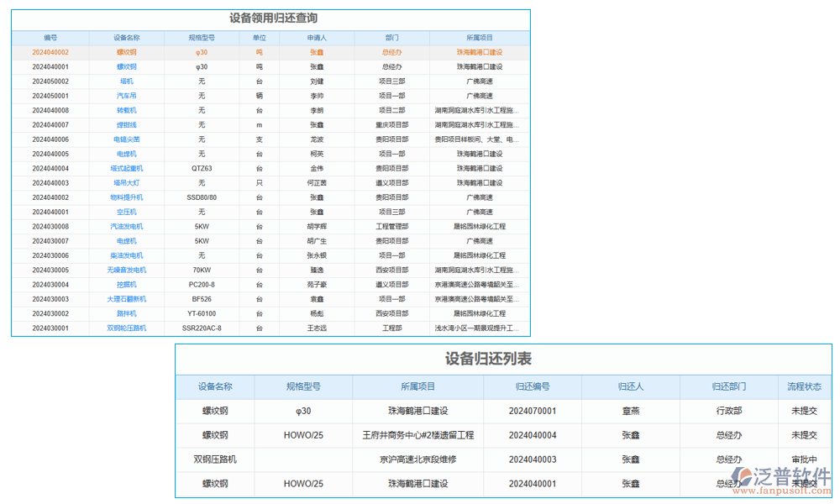The height and width of the screenshot is (504, 840).
Task: Click the 未提交 status of first return row
Action: coord(803,411)
